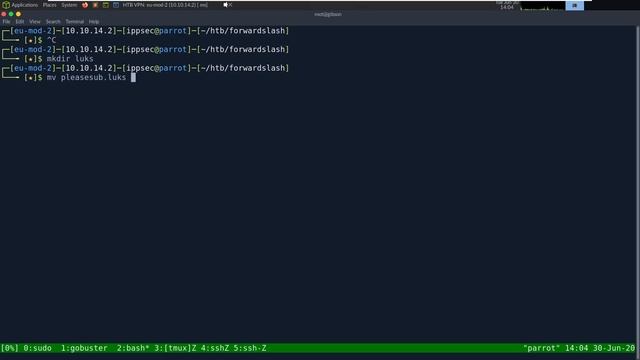Open the system monitor graph applet
The image size is (640, 360).
pyautogui.click(x=542, y=5)
